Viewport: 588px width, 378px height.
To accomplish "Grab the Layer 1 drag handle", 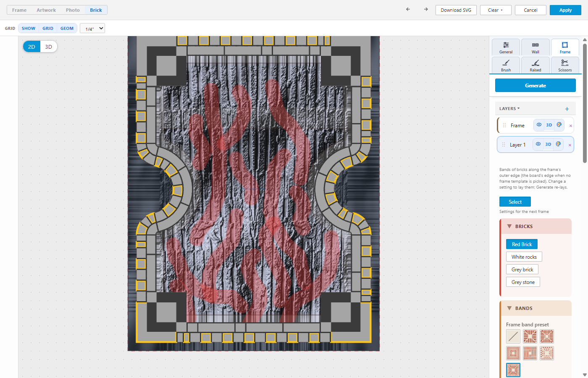I will pyautogui.click(x=504, y=144).
